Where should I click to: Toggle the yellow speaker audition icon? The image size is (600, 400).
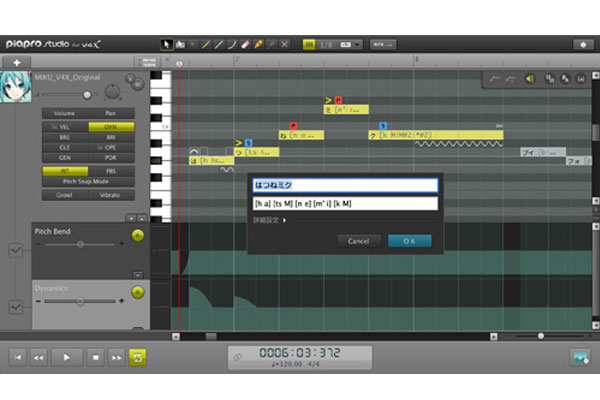[x=530, y=79]
